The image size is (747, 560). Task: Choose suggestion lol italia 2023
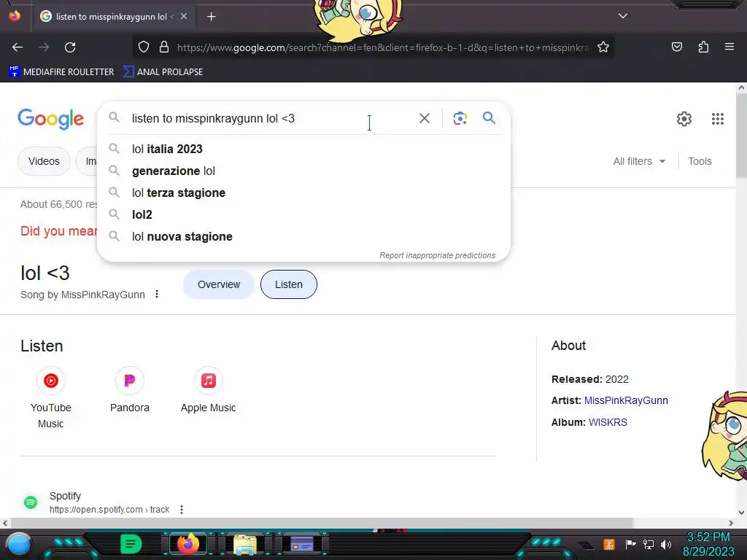click(x=303, y=149)
